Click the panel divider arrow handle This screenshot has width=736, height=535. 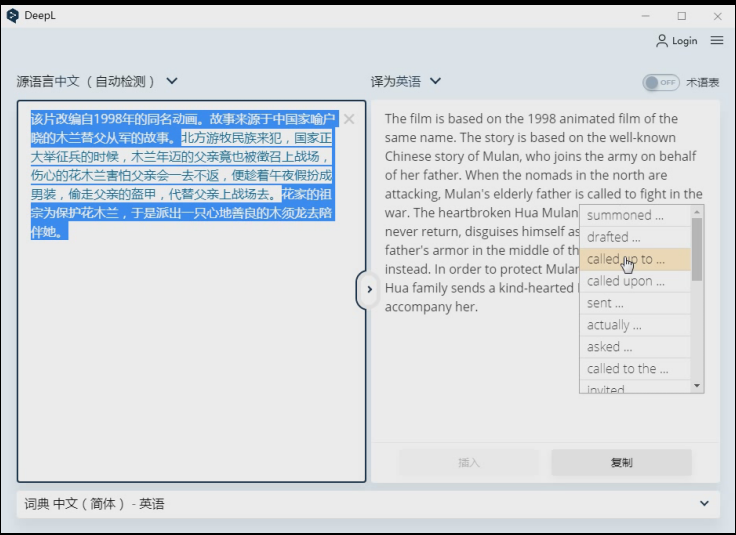coord(369,290)
